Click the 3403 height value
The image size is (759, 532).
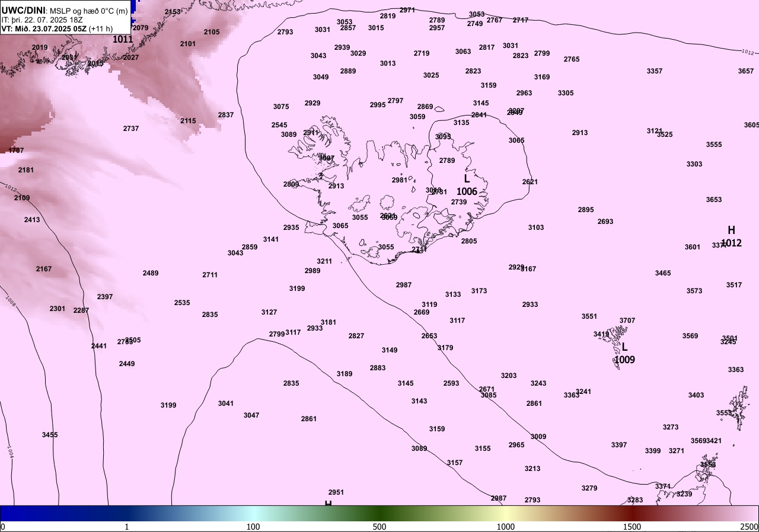point(696,395)
